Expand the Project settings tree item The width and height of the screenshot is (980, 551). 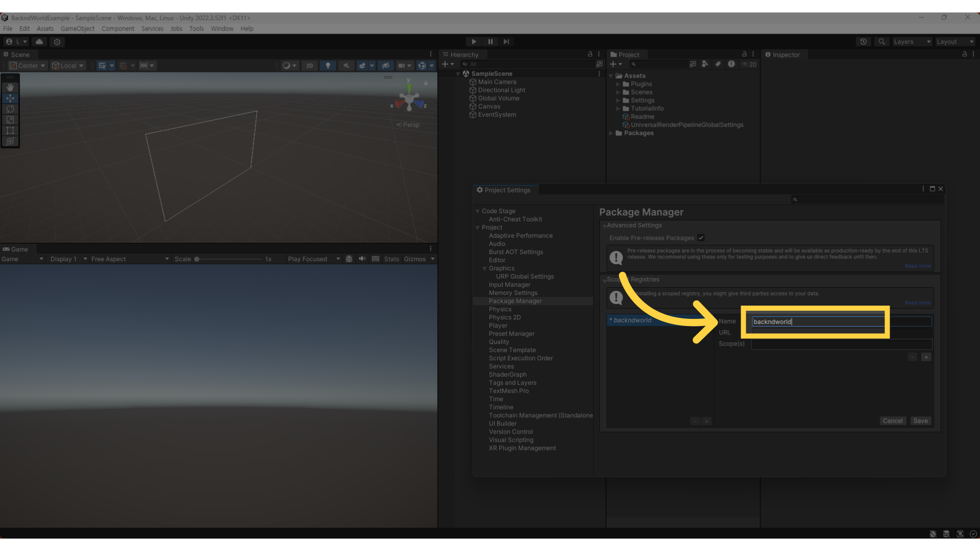[478, 228]
